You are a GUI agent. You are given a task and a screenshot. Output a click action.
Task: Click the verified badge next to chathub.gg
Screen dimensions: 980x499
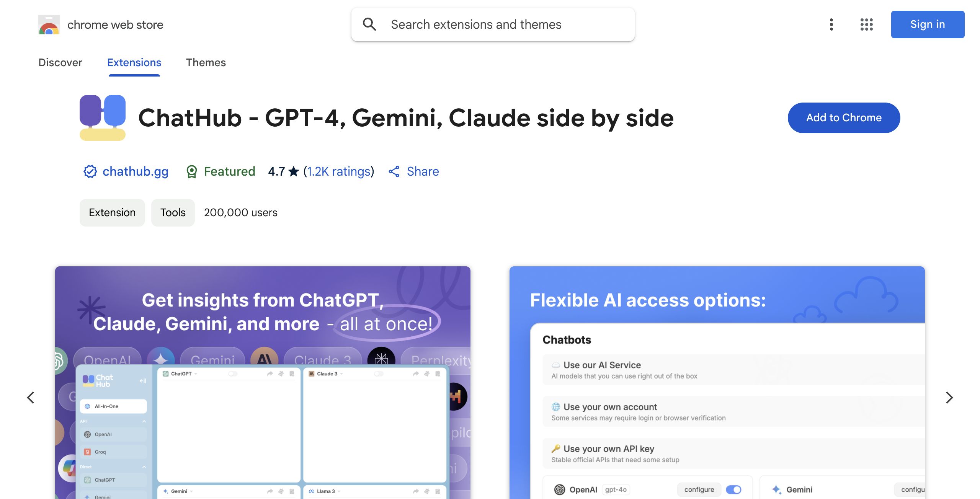(90, 171)
